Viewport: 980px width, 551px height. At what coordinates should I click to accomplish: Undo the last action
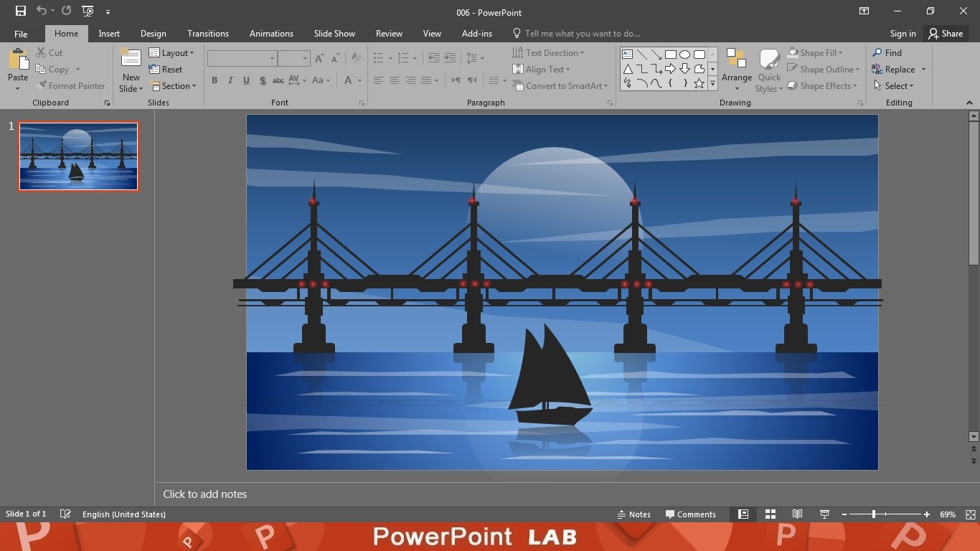tap(42, 11)
